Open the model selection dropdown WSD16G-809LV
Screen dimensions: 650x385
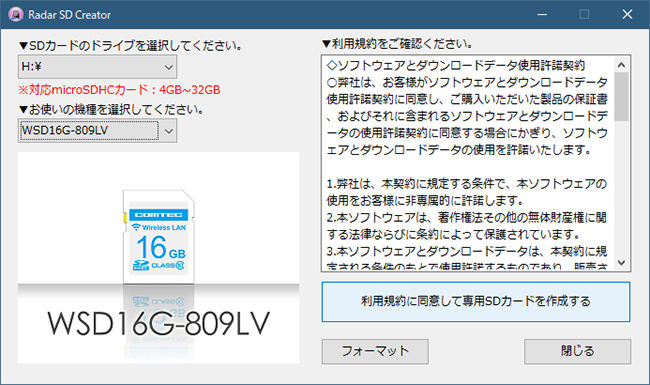97,131
